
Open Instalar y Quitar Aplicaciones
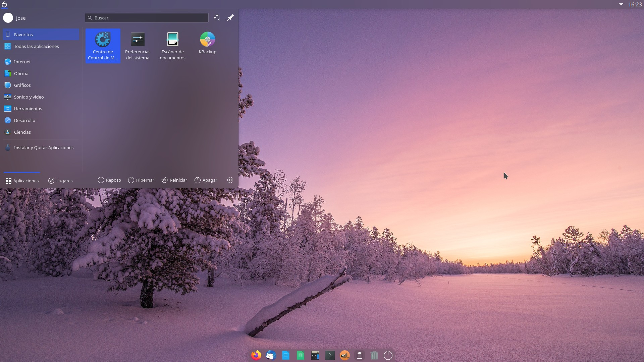click(x=44, y=147)
